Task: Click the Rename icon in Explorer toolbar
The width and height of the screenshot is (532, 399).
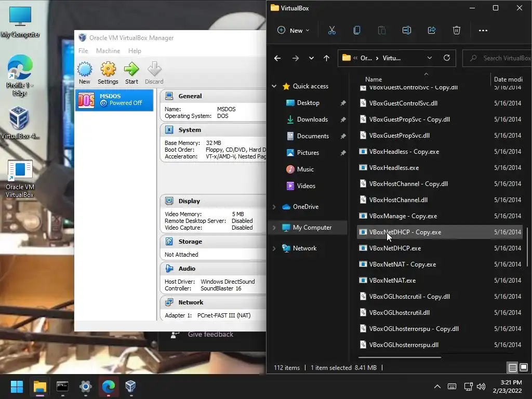Action: 406,30
